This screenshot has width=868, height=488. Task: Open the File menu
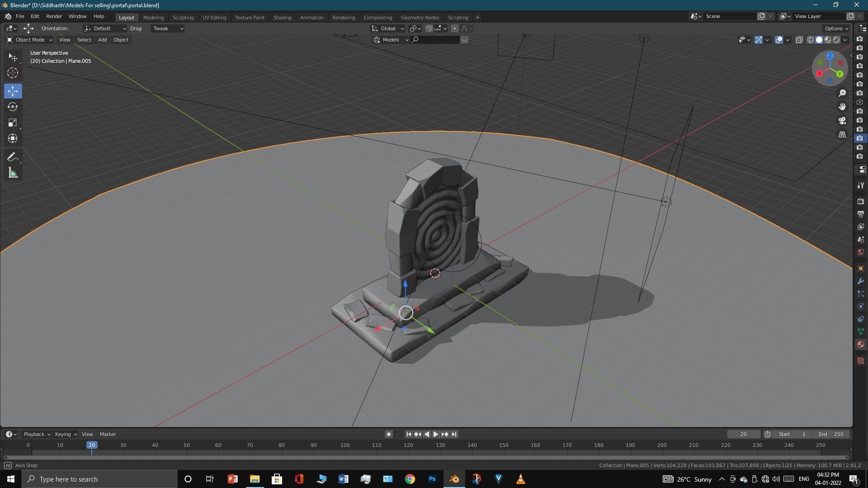pyautogui.click(x=20, y=16)
